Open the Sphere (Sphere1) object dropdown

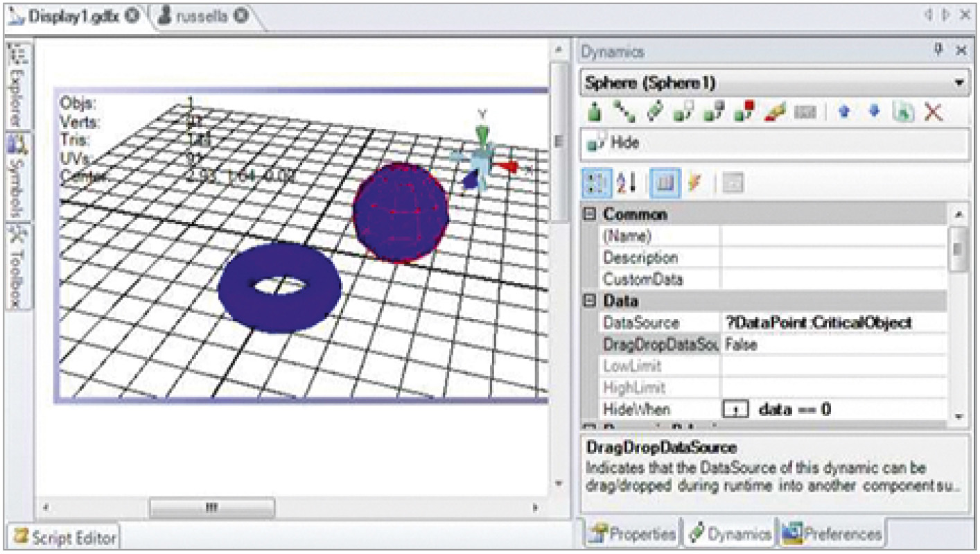[959, 83]
